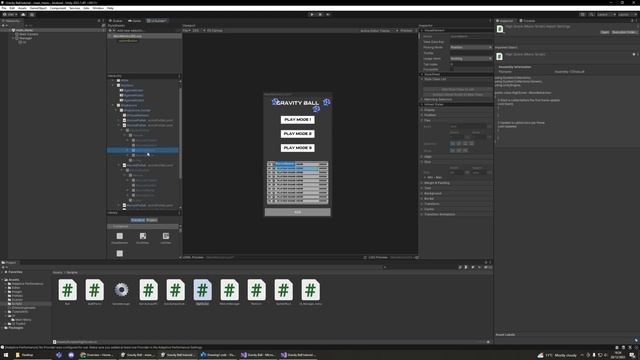
Task: Select the Project tab in Library
Action: point(151,220)
